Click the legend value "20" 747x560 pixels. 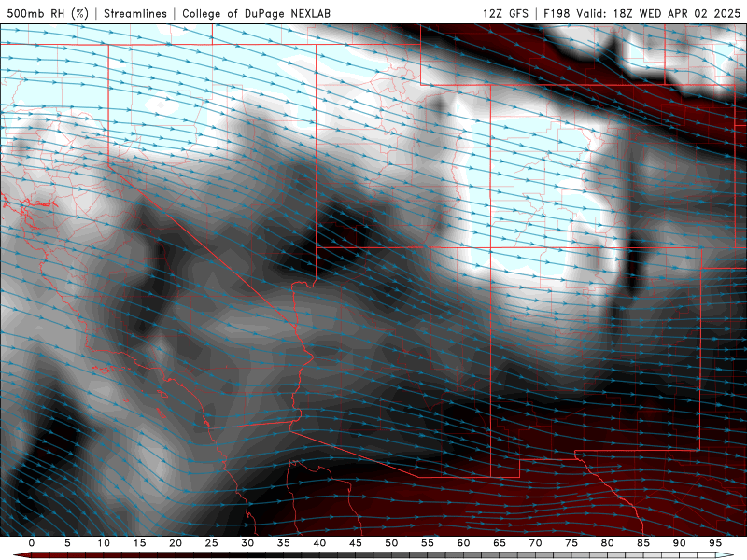click(176, 543)
